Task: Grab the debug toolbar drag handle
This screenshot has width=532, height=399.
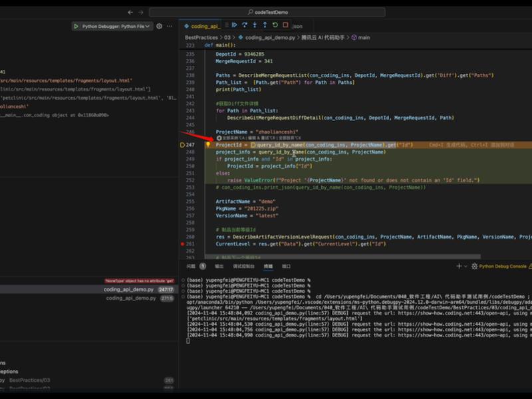Action: [x=227, y=25]
